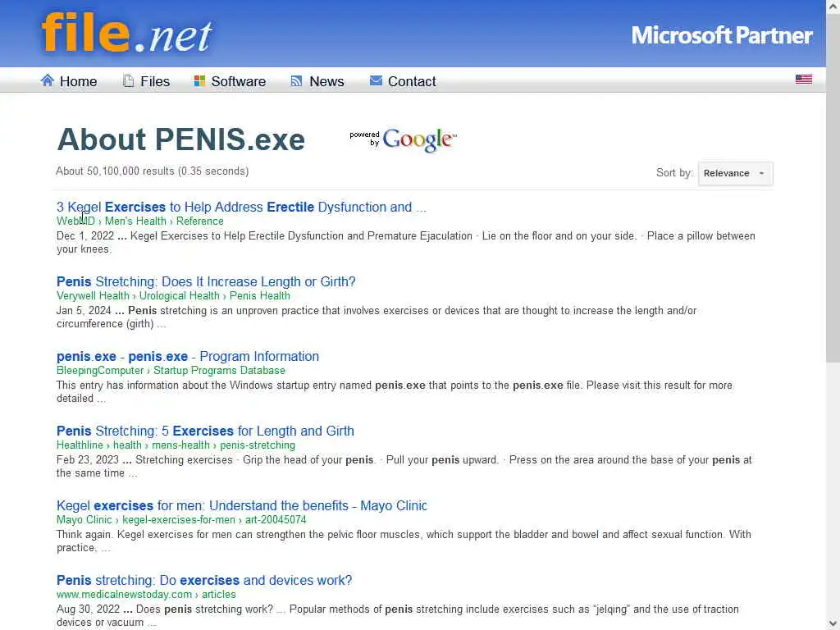Click the Software Windows flag icon
This screenshot has height=630, width=840.
point(199,80)
